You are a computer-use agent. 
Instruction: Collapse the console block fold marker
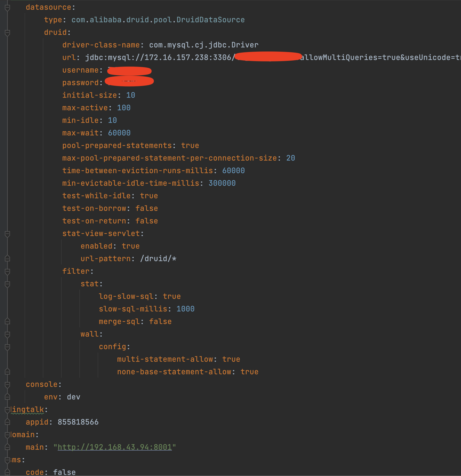[7, 385]
